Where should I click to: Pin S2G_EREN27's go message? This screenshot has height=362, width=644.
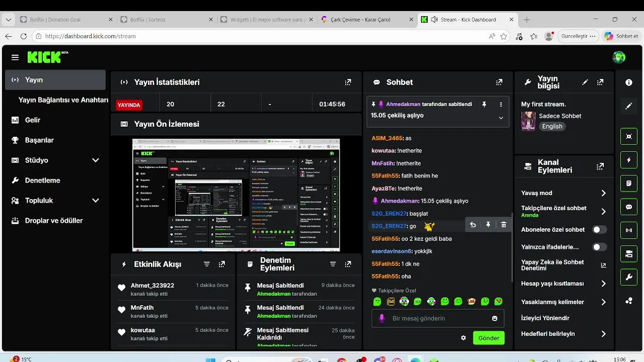pyautogui.click(x=488, y=225)
